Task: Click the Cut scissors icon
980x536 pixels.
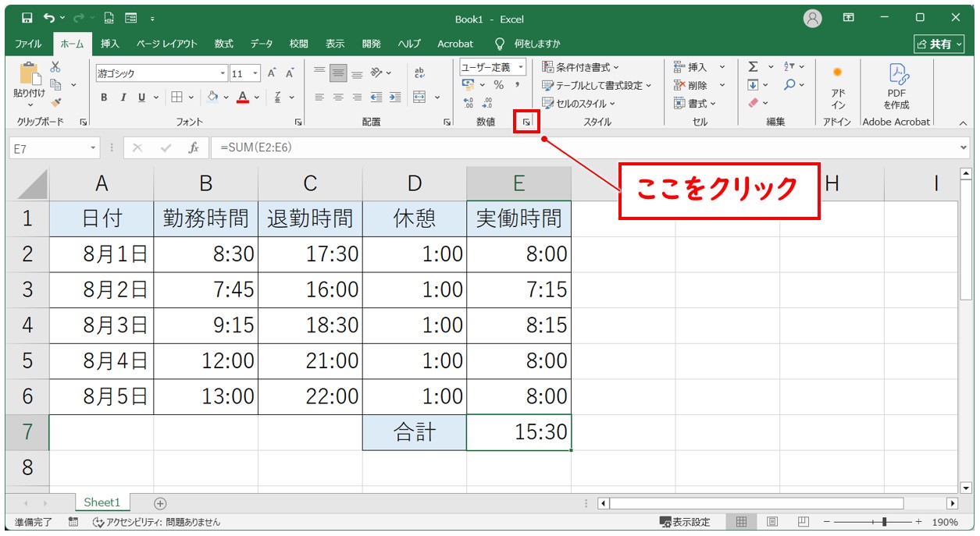Action: click(55, 67)
